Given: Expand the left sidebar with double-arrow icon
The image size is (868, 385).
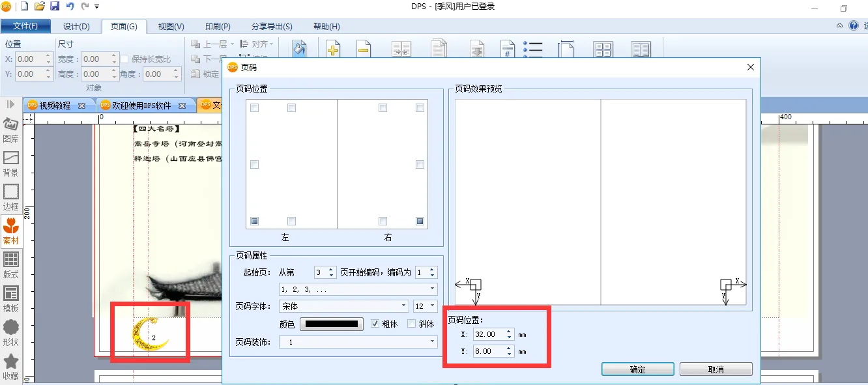Looking at the screenshot, I should point(11,104).
